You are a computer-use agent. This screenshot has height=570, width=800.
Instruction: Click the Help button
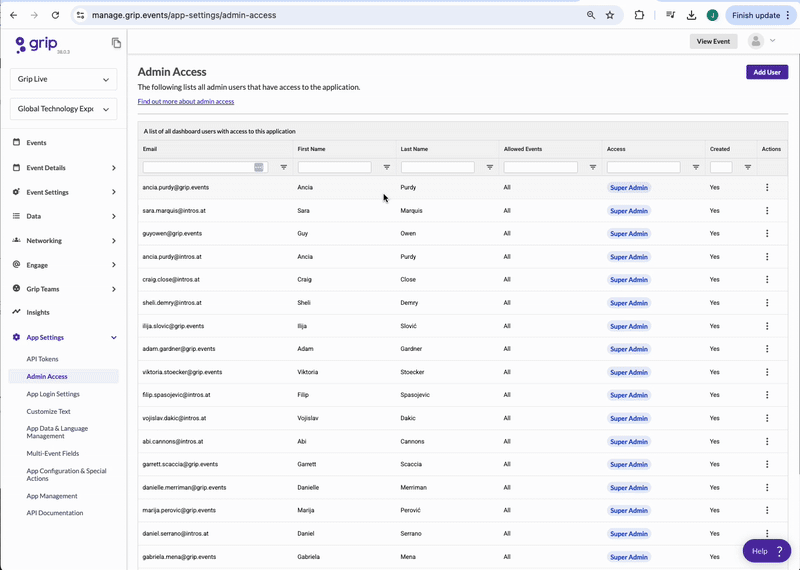coord(767,551)
